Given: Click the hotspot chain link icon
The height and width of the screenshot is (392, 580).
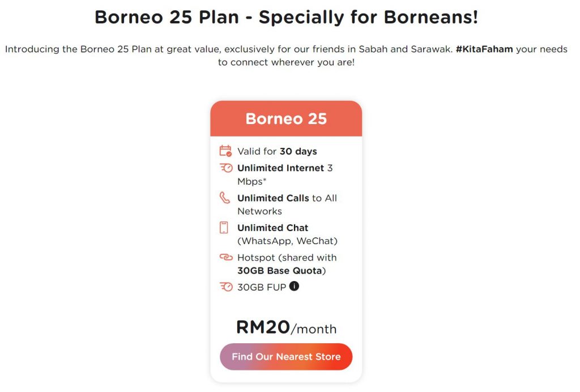Looking at the screenshot, I should pyautogui.click(x=225, y=257).
